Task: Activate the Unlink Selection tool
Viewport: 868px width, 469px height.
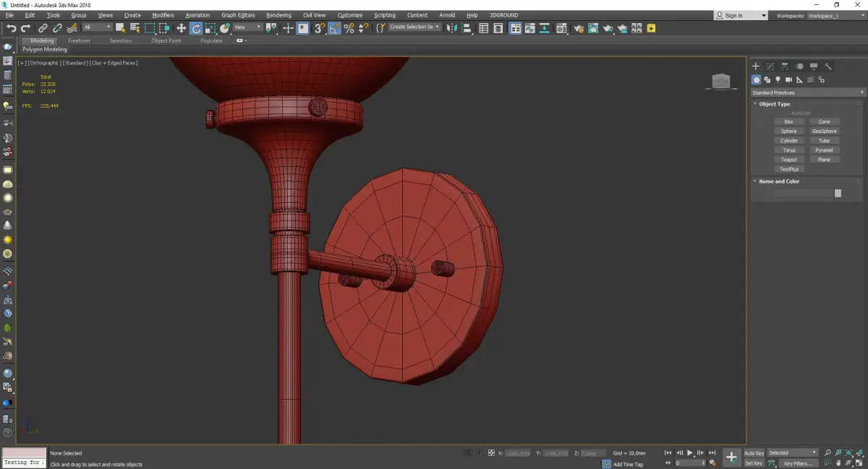Action: 57,28
